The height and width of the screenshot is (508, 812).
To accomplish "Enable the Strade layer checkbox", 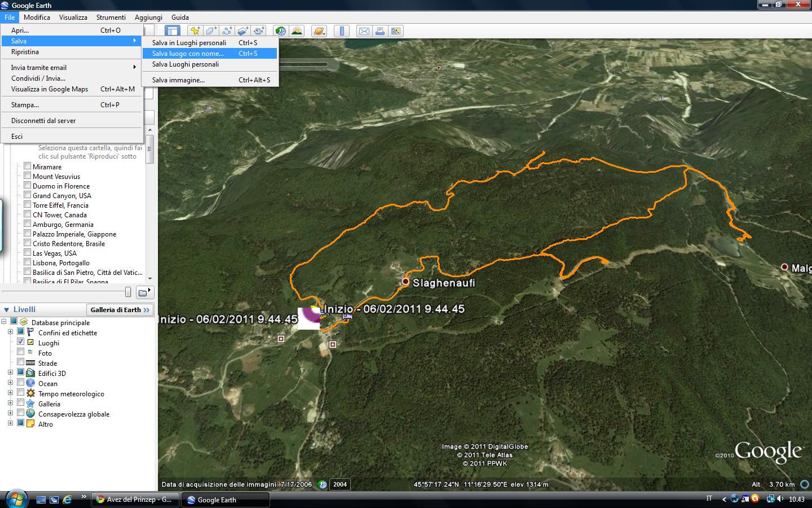I will pos(21,363).
